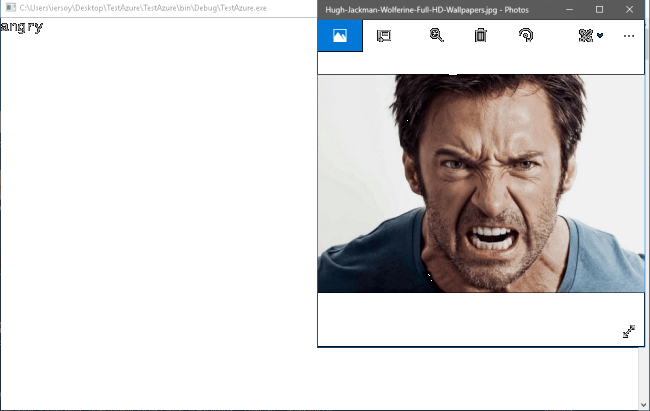Delete the photo with trash icon
Screen dimensions: 650x411
click(x=481, y=35)
